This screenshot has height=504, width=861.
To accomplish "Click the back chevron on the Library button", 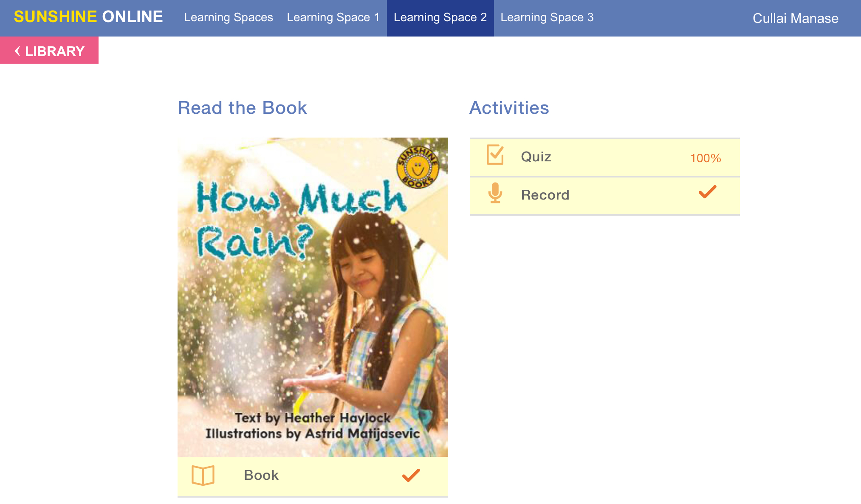I will coord(17,51).
